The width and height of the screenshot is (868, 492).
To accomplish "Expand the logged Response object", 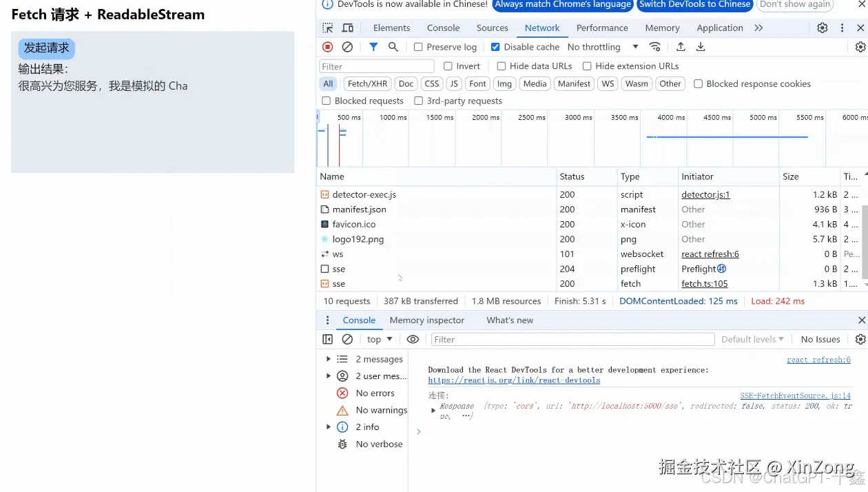I will tap(433, 410).
